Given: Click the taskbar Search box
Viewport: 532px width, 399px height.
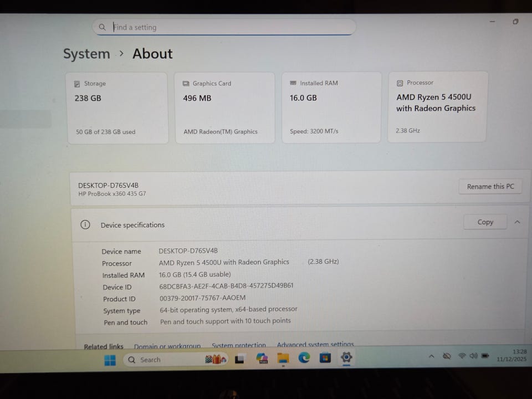Looking at the screenshot, I should (176, 360).
